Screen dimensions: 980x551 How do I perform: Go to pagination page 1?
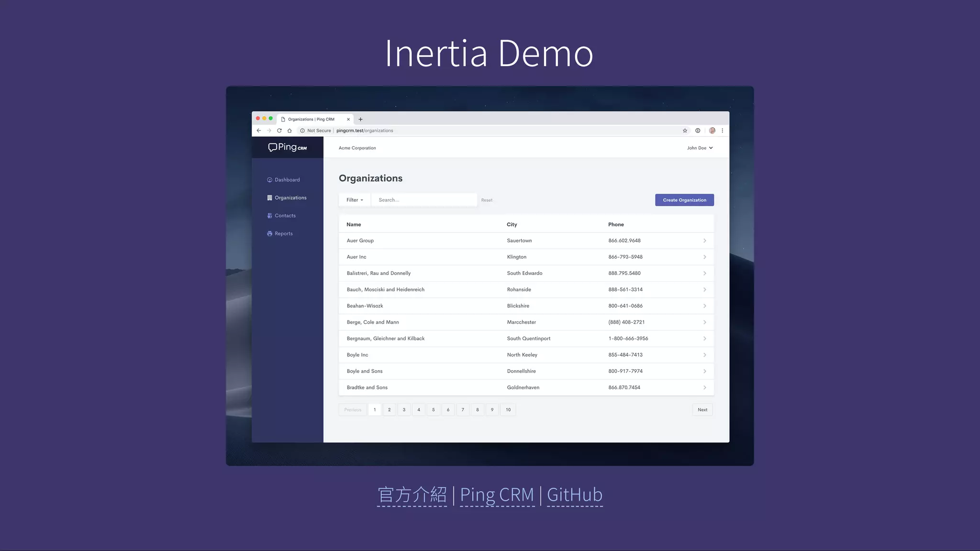pyautogui.click(x=375, y=410)
